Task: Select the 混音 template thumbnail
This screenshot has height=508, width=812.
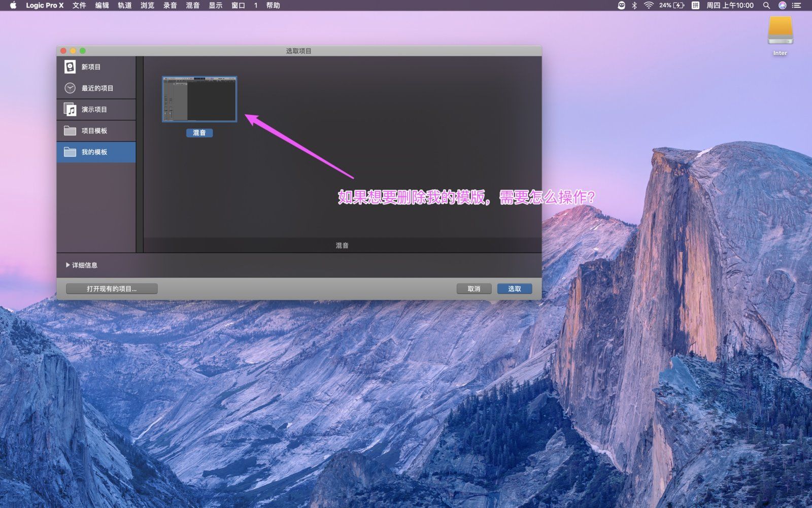Action: 199,99
